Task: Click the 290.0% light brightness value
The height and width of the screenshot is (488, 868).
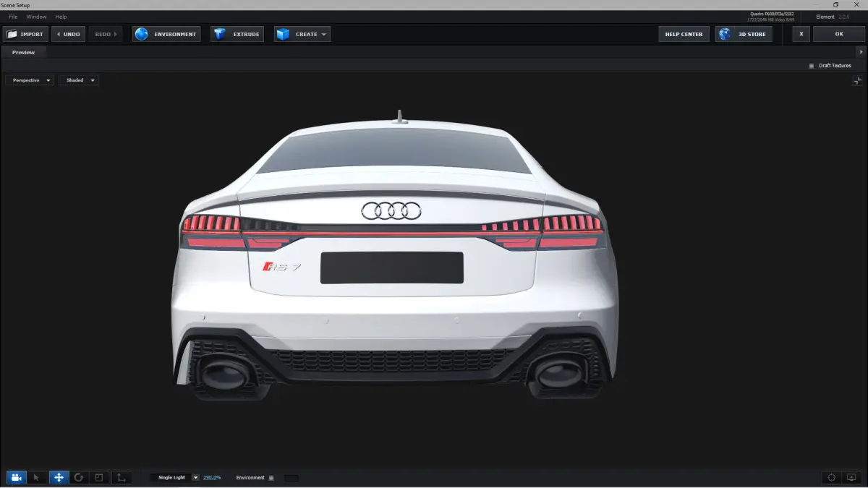Action: pyautogui.click(x=212, y=478)
